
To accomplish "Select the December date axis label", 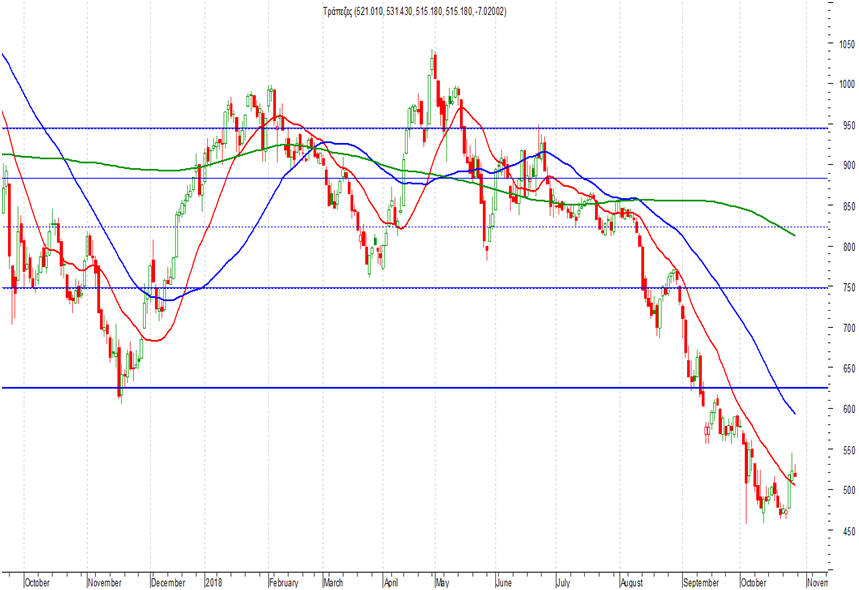I will 168,582.
